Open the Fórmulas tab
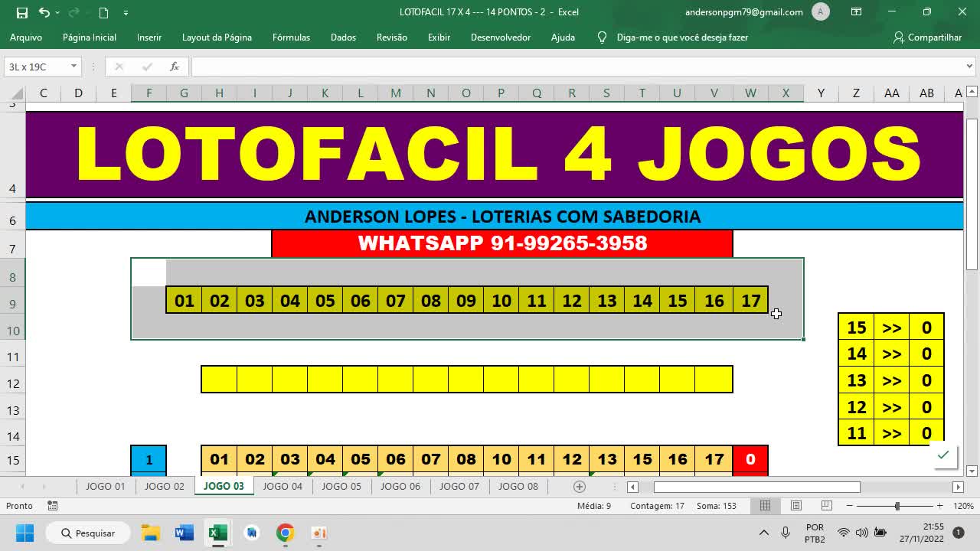The width and height of the screenshot is (980, 551). click(x=291, y=37)
